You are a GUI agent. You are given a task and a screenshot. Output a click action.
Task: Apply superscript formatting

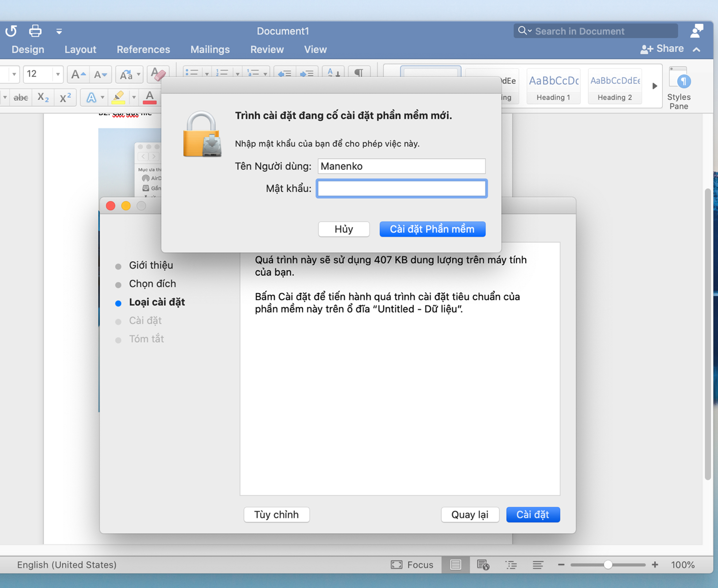65,97
